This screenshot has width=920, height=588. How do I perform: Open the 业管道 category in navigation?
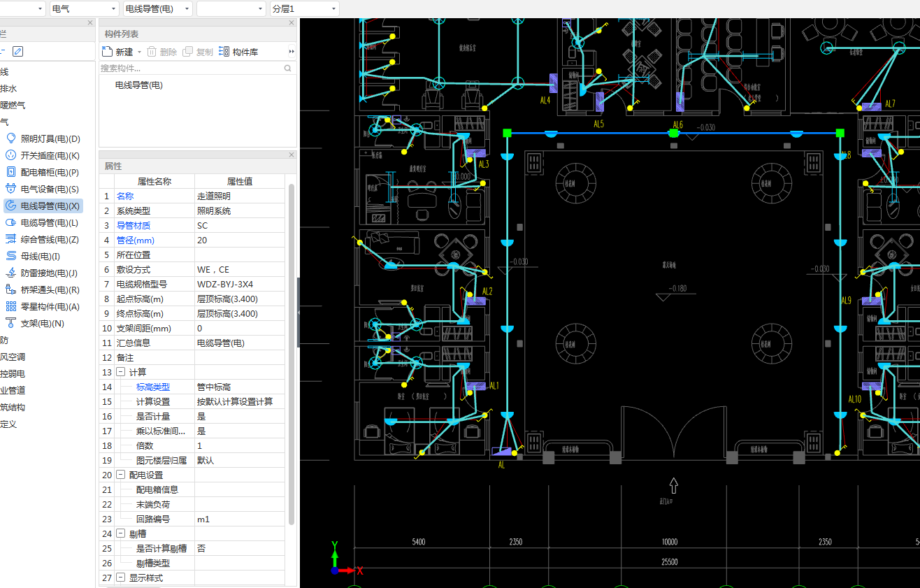point(13,391)
